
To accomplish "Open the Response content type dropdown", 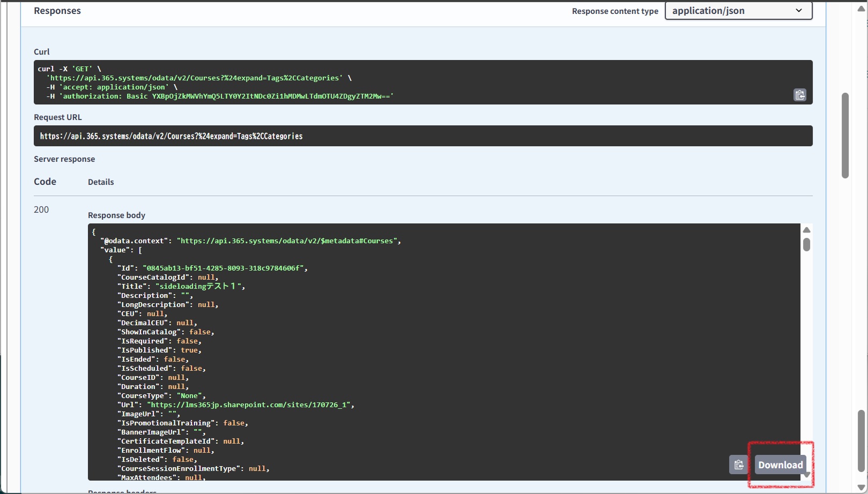I will 738,11.
